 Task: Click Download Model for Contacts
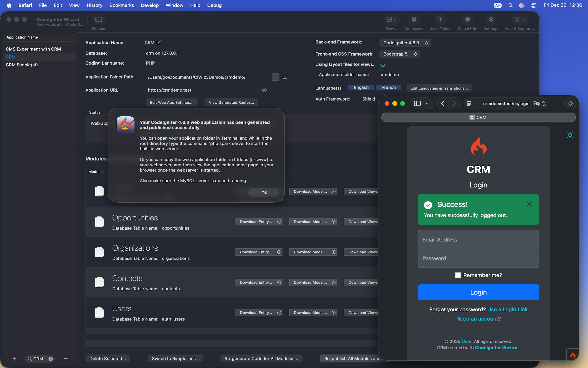tap(313, 282)
